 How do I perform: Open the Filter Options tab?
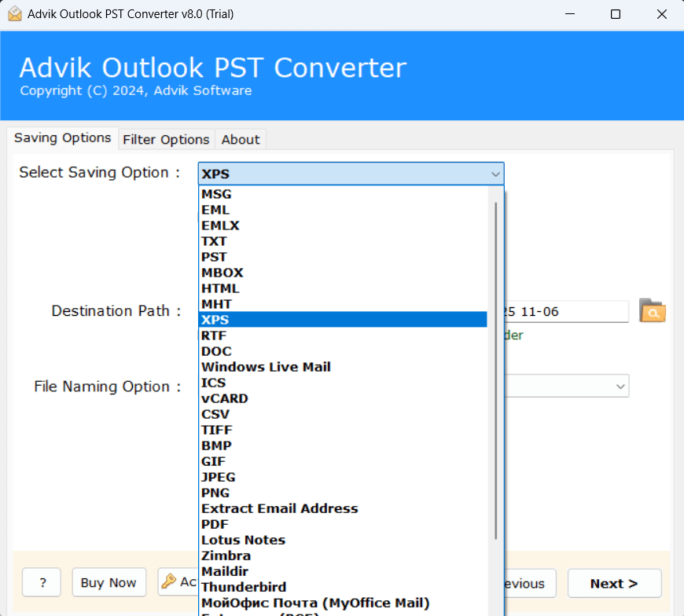tap(166, 140)
